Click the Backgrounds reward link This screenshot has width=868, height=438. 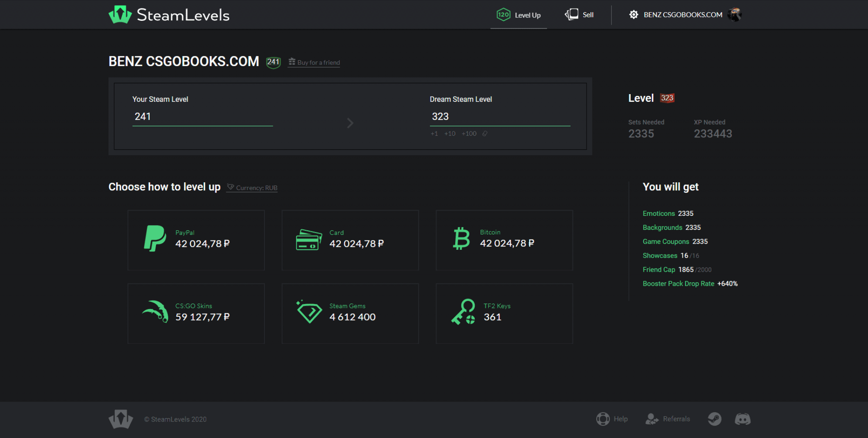tap(662, 227)
